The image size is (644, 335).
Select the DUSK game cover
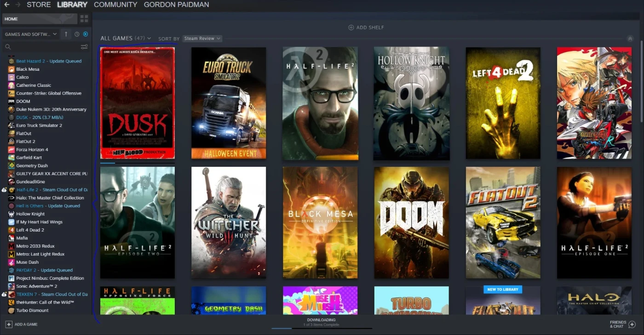coord(138,103)
